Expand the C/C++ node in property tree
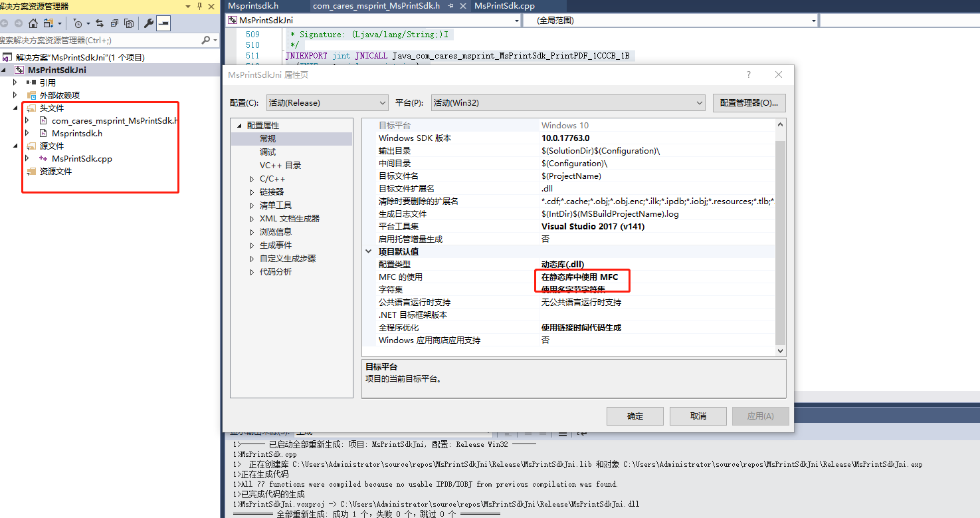This screenshot has height=518, width=980. click(252, 179)
